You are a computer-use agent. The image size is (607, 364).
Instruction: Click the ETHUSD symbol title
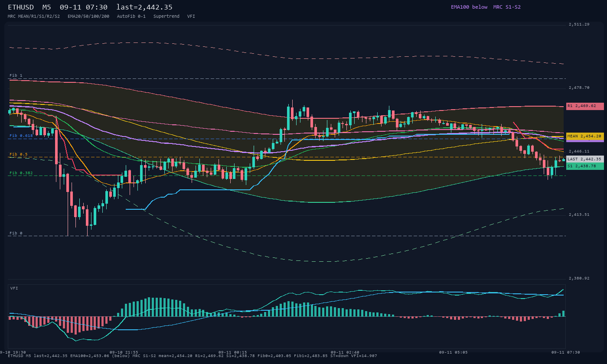[21, 7]
